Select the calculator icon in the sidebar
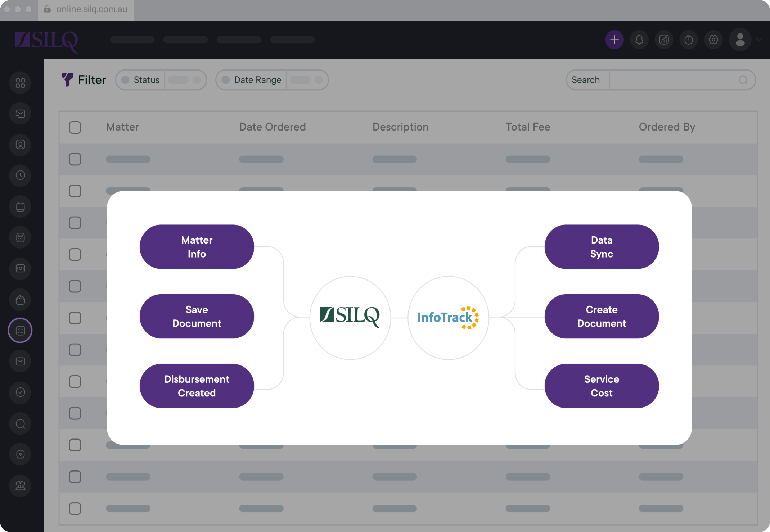Viewport: 770px width, 532px height. pos(20,237)
